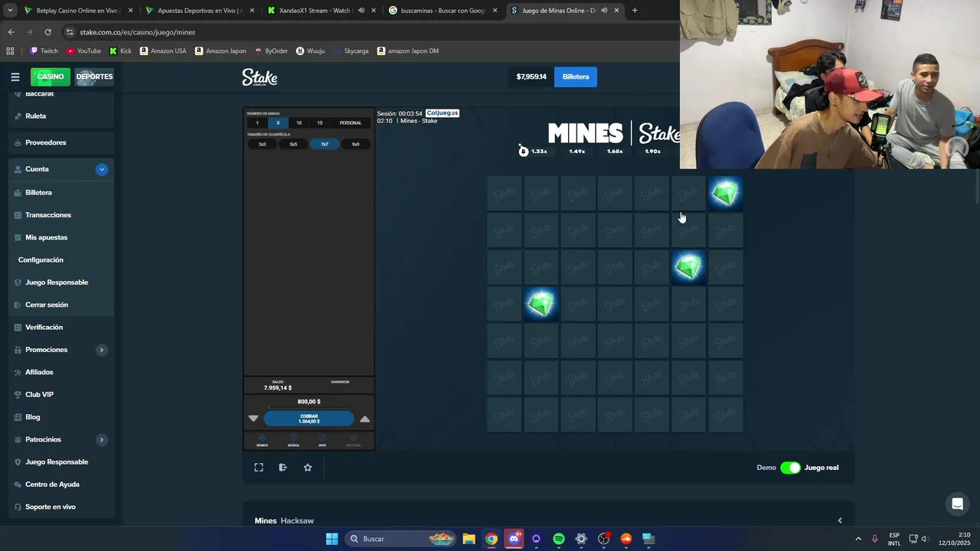The image size is (980, 551).
Task: Click the Windows taskbar search box
Action: (x=401, y=539)
